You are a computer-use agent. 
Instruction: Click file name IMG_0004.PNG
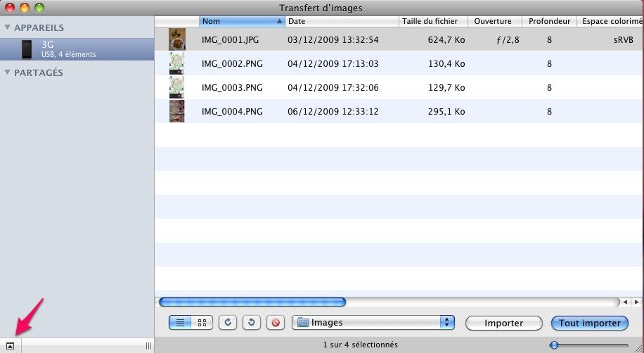tap(232, 111)
